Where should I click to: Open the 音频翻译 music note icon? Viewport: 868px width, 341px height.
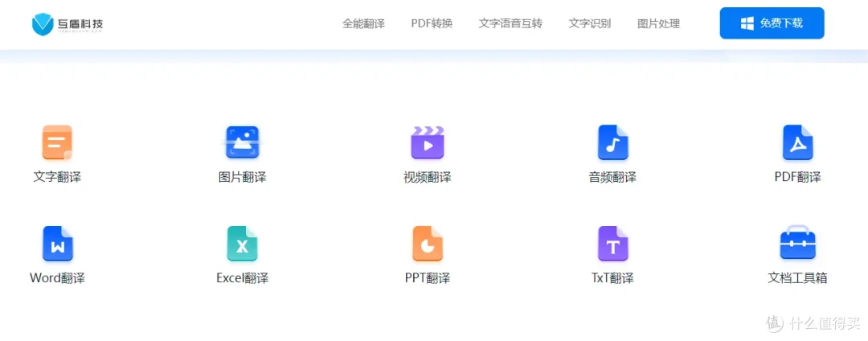pos(612,142)
